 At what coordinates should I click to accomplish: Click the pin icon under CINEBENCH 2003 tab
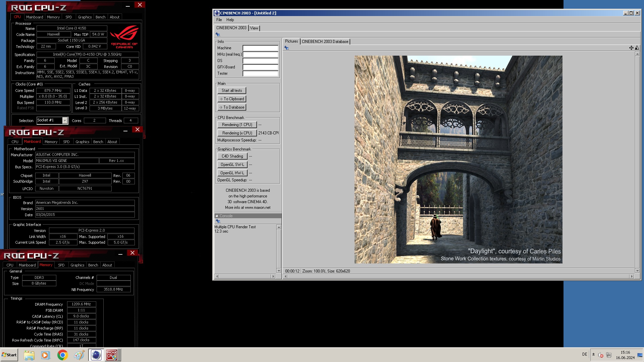(218, 35)
